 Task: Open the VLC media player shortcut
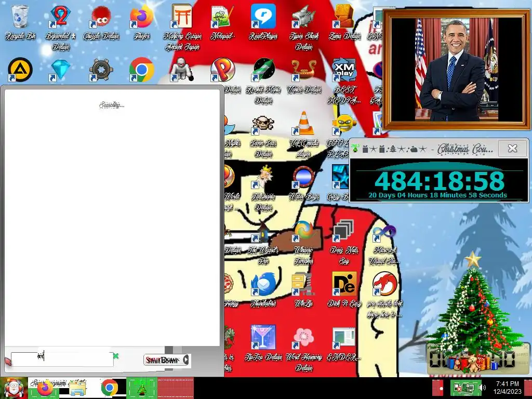coord(304,135)
